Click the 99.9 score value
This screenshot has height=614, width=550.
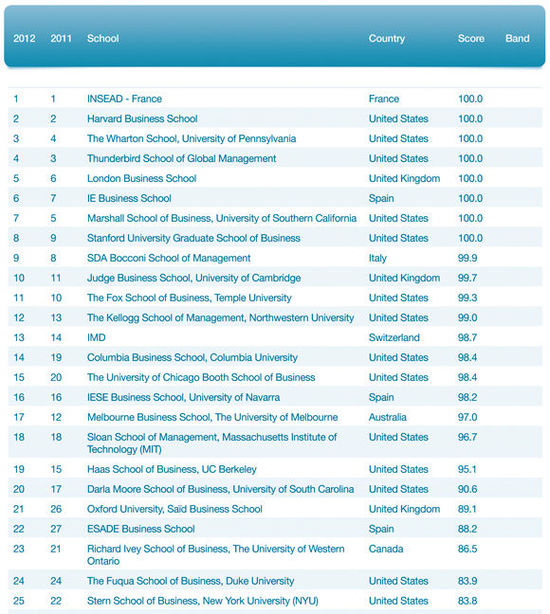click(x=467, y=258)
